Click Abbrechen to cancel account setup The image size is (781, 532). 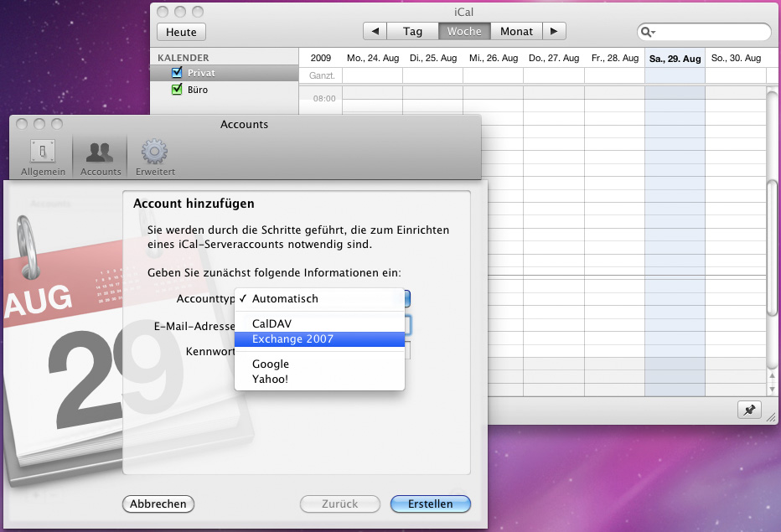click(x=158, y=504)
